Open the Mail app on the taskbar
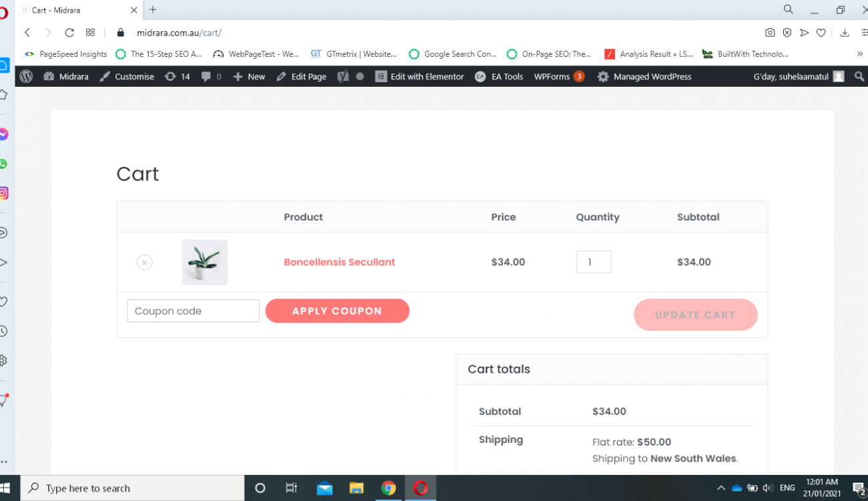Screen dimensions: 868x501 324,488
